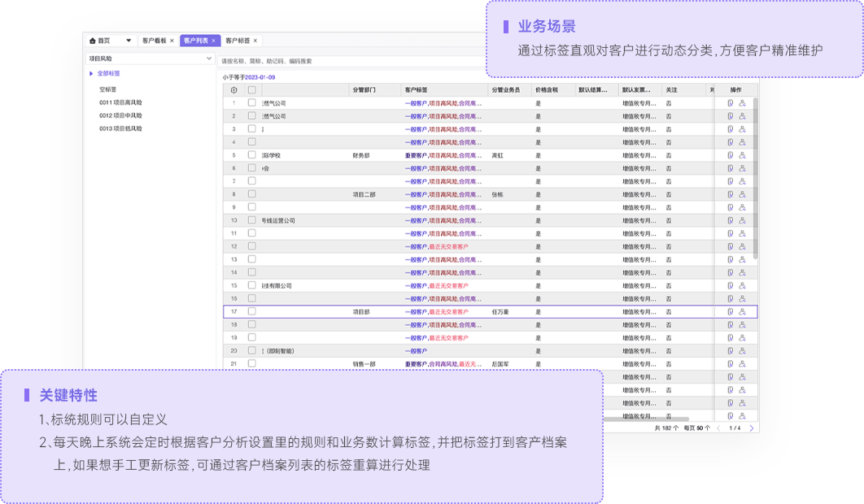The image size is (864, 504).
Task: Click the document icon in row 17
Action: 730,311
